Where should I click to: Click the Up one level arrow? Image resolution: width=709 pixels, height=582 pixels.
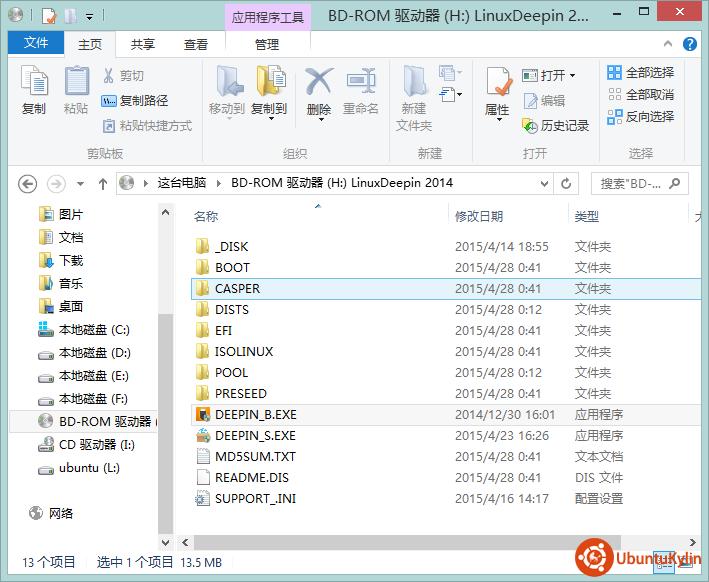click(x=103, y=184)
